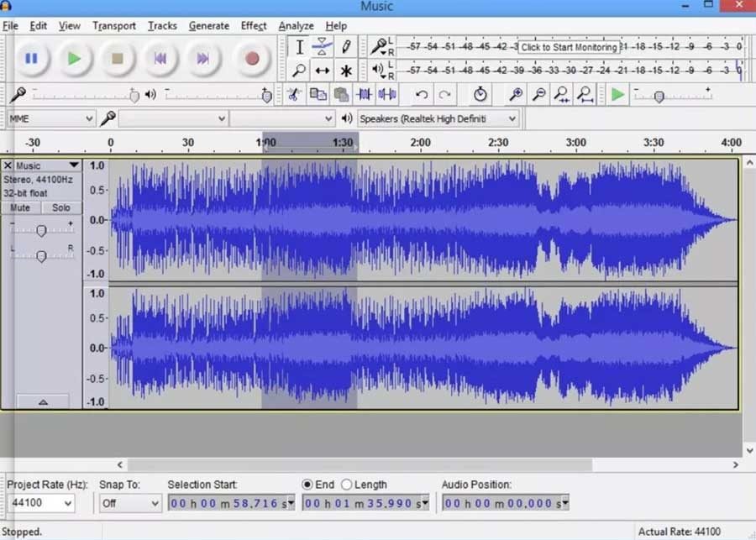
Task: Select the End radio option
Action: 307,485
